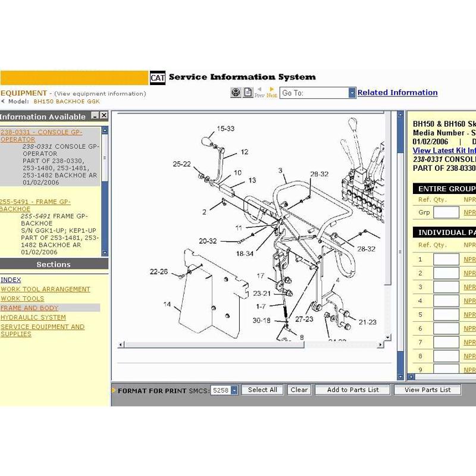476x476 pixels.
Task: Click quantity field for Ref 3
Action: [x=446, y=287]
